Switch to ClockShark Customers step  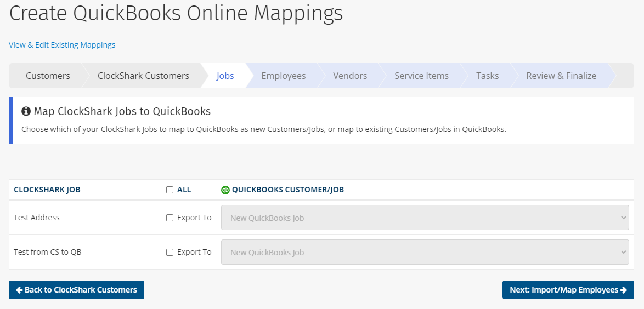(143, 76)
